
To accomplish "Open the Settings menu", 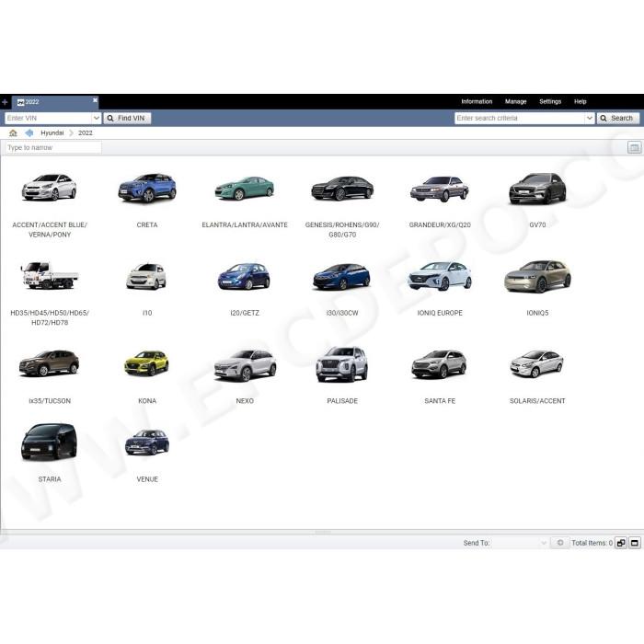I will 550,101.
